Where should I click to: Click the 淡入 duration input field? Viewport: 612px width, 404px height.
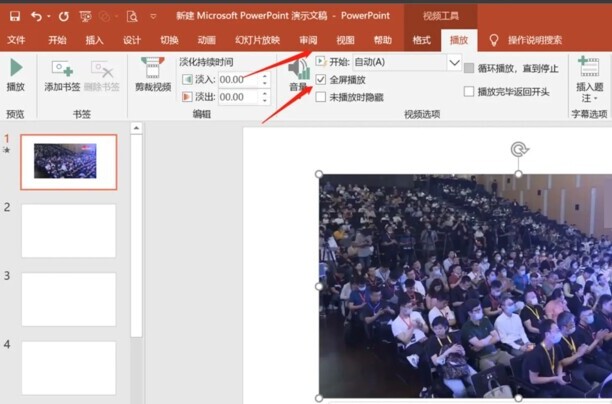click(238, 80)
